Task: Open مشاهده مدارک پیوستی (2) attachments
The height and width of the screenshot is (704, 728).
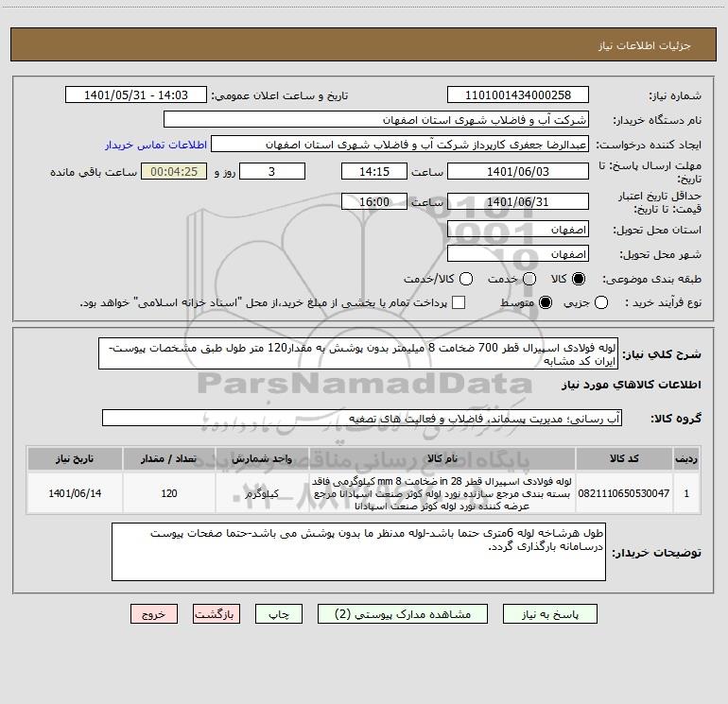Action: click(403, 614)
